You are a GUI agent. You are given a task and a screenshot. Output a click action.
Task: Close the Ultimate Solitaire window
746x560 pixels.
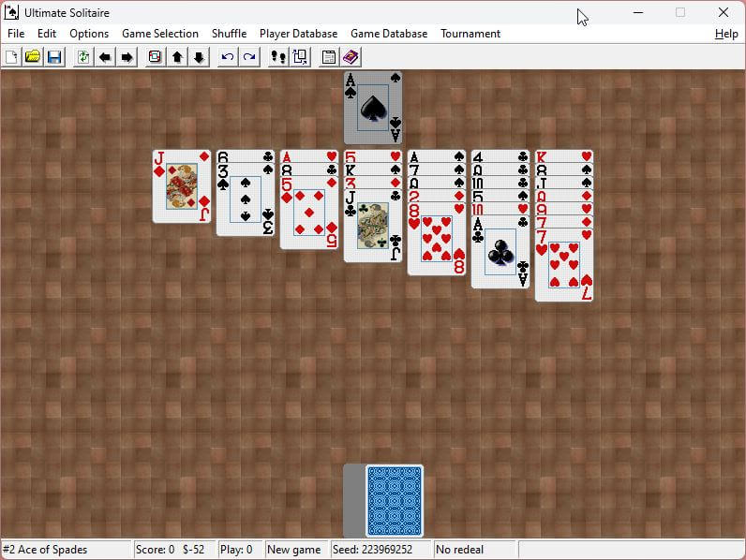pos(724,12)
